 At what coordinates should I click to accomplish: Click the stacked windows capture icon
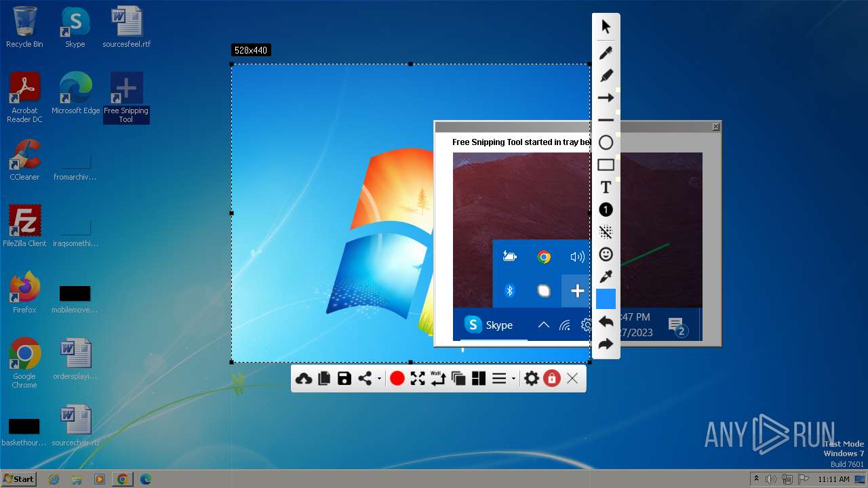[458, 378]
